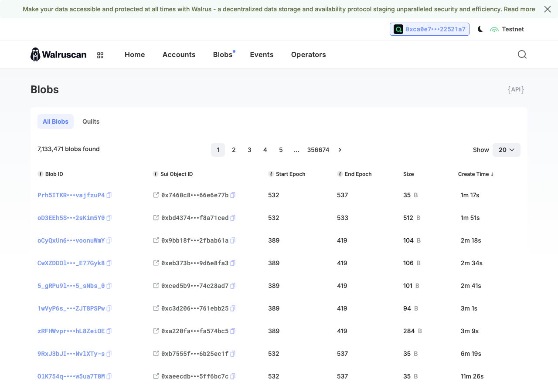Open external link for 0xced5b9•••74c28ad7
Screen dimensions: 558x392
pyautogui.click(x=156, y=285)
